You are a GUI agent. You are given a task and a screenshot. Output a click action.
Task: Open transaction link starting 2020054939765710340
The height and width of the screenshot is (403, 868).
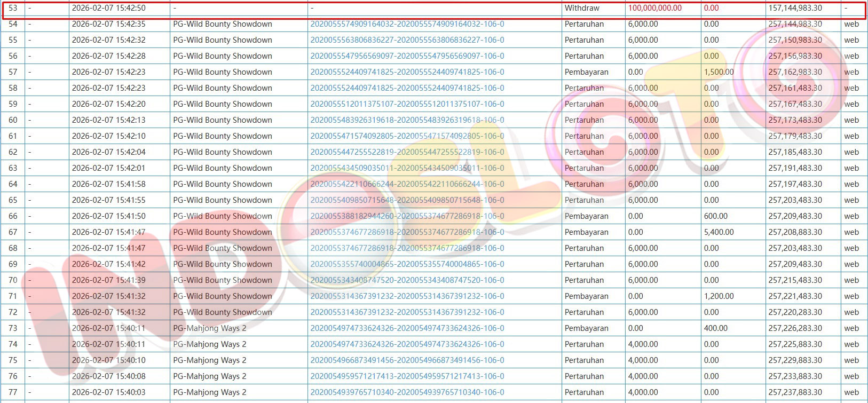coord(407,392)
